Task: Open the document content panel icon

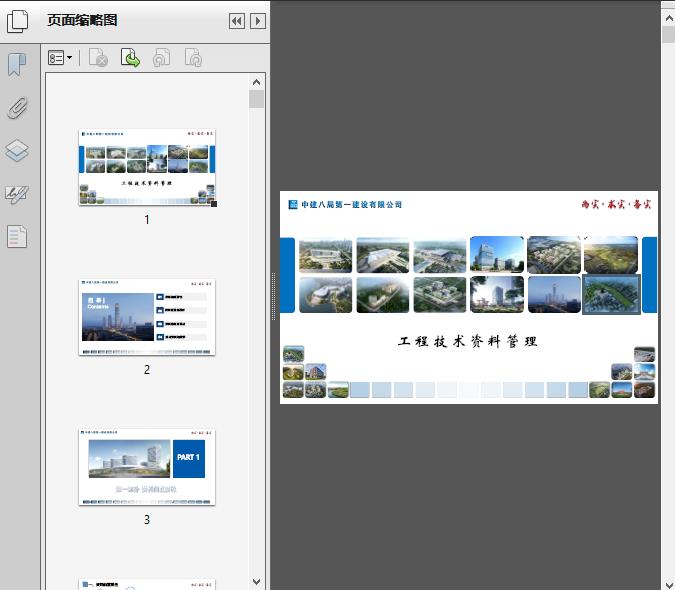Action: [17, 237]
